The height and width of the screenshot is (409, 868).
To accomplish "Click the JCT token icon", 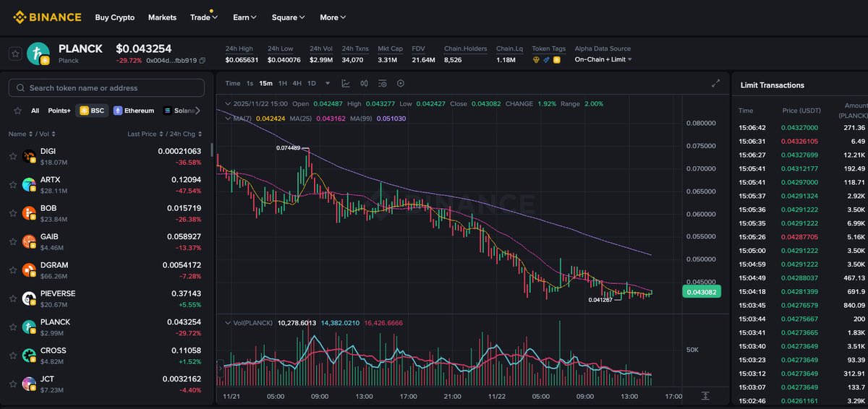I will pos(29,384).
